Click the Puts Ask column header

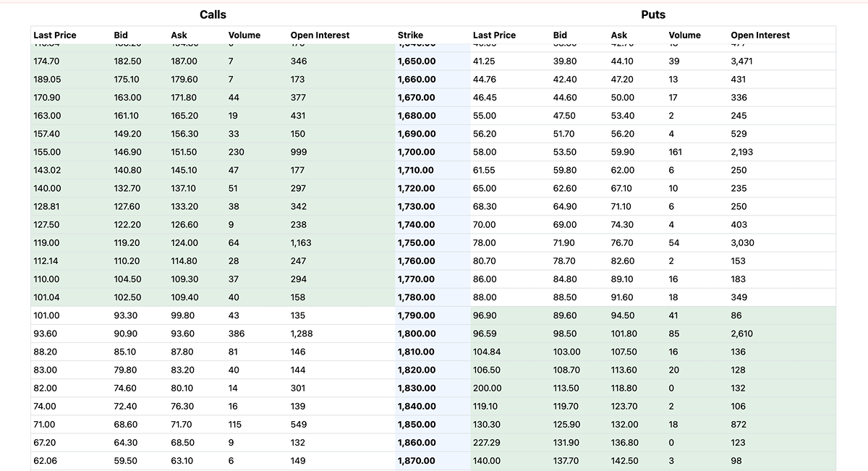pyautogui.click(x=619, y=35)
